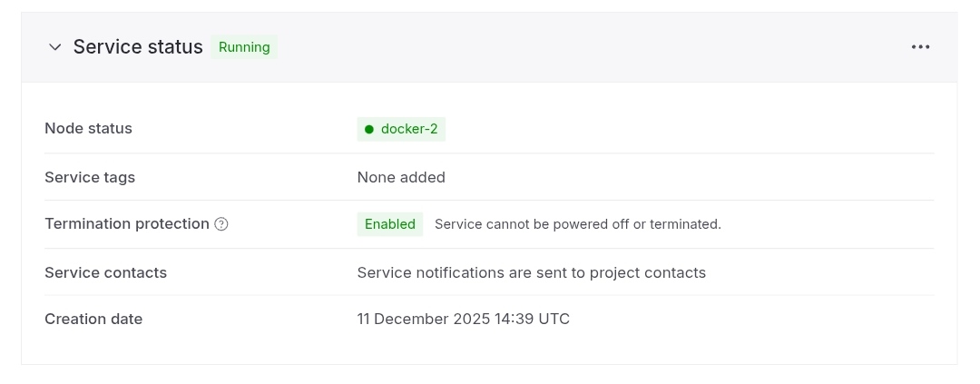This screenshot has height=384, width=980.
Task: Click the None added tags value
Action: pos(401,177)
